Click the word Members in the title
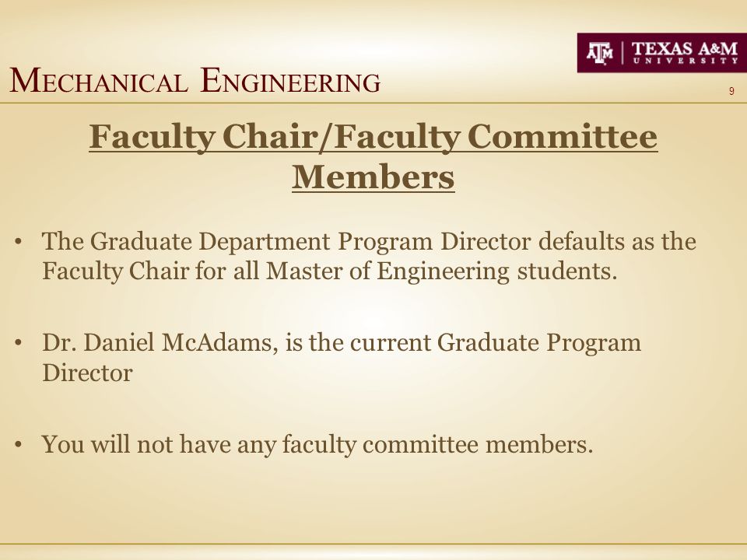Image resolution: width=747 pixels, height=560 pixels. point(373,177)
